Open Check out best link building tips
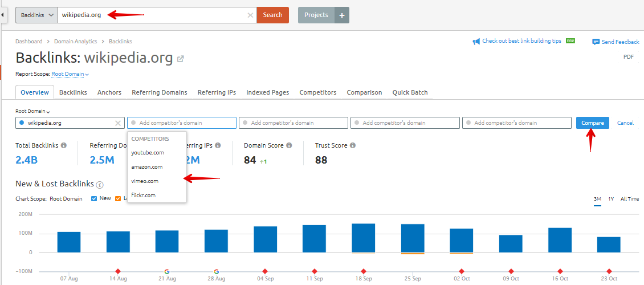Screen dimensions: 644x285 click(x=521, y=41)
